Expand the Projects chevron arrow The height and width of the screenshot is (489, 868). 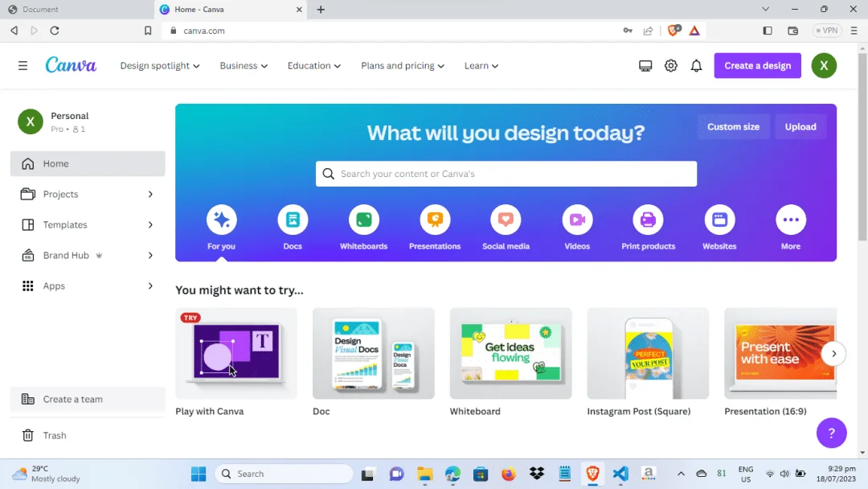click(x=150, y=195)
